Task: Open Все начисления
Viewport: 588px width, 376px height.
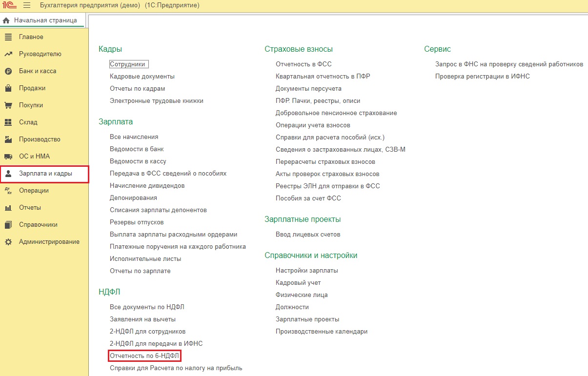Action: pos(134,137)
